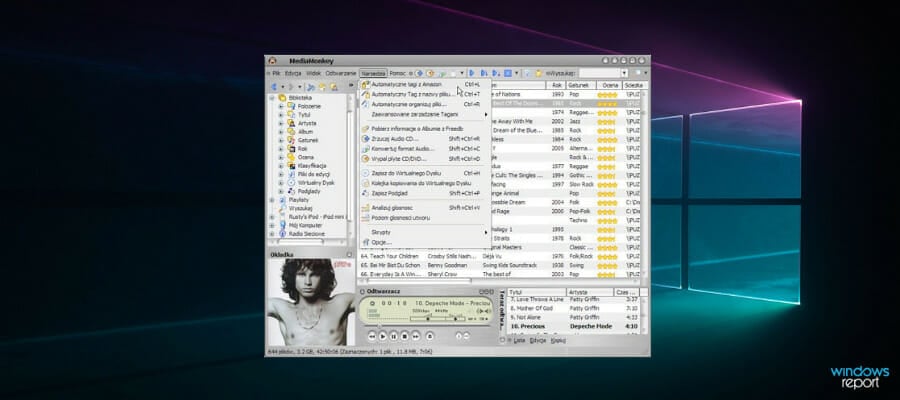900x400 pixels.
Task: Select the Podglady icon in tree
Action: click(x=291, y=191)
